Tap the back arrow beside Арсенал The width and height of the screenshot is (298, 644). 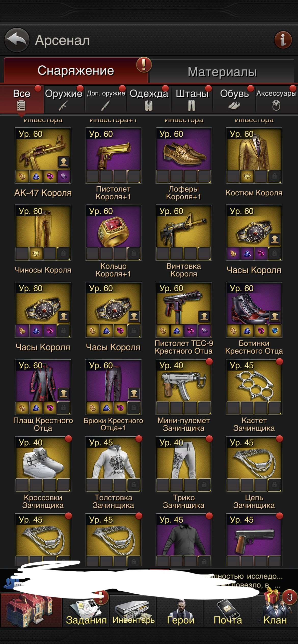(17, 40)
